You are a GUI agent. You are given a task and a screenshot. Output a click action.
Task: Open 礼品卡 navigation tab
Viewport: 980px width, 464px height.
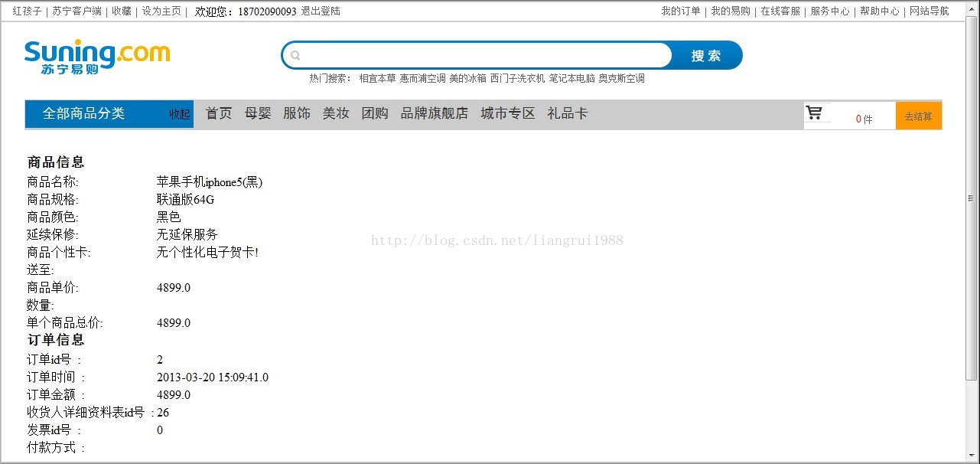(568, 113)
